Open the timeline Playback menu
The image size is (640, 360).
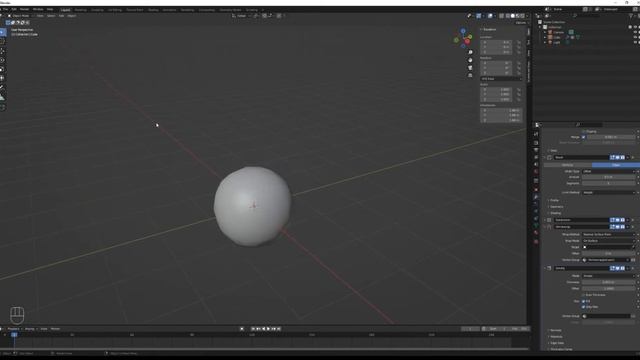coord(14,329)
